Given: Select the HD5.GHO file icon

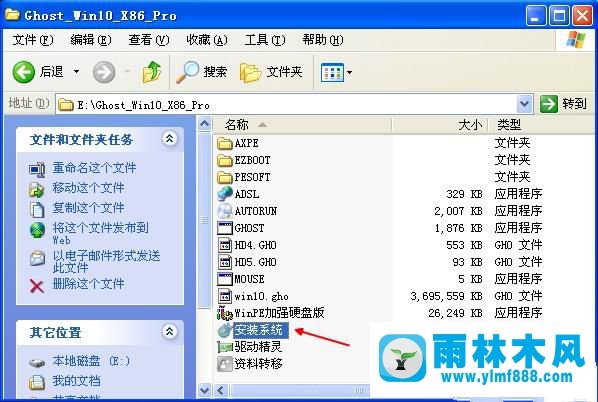Looking at the screenshot, I should pyautogui.click(x=225, y=262).
